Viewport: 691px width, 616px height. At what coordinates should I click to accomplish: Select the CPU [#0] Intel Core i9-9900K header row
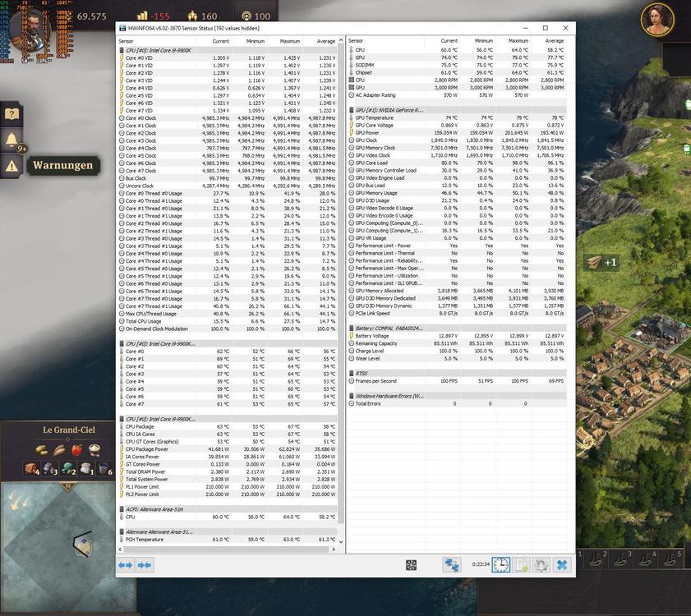160,50
